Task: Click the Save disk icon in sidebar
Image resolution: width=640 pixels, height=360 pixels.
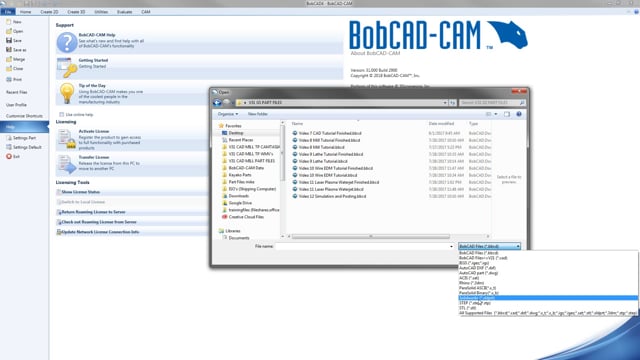Action: [9, 40]
